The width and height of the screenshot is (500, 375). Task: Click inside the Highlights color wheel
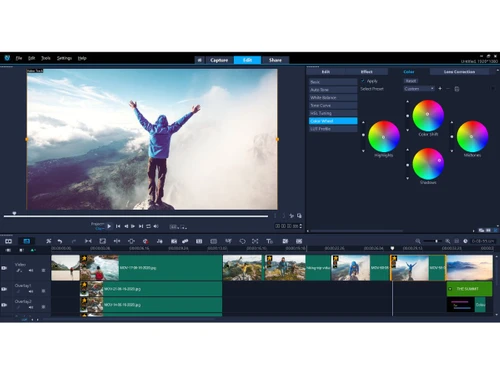(x=384, y=137)
